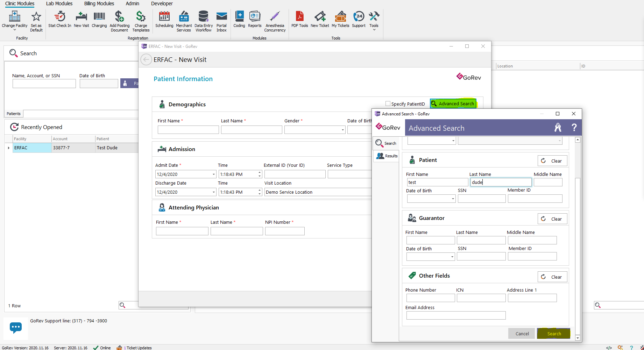Screen dimensions: 644x350
Task: Switch to the Billing Modules tab
Action: tap(99, 3)
